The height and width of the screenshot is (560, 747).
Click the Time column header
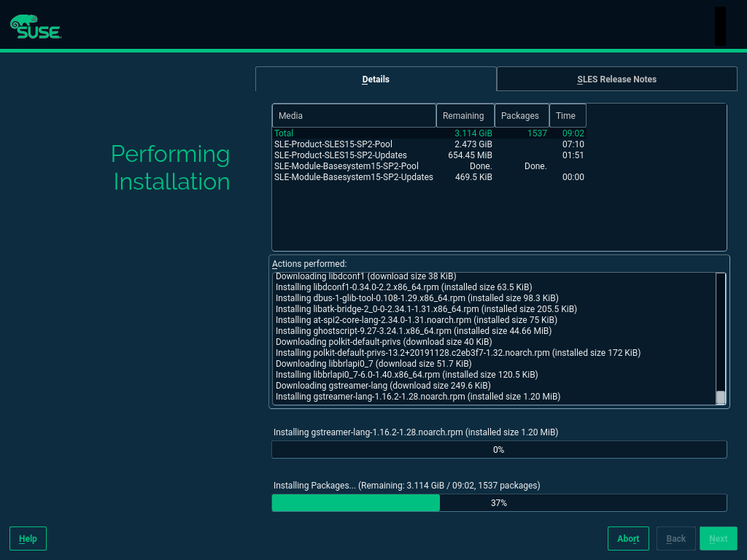point(566,116)
